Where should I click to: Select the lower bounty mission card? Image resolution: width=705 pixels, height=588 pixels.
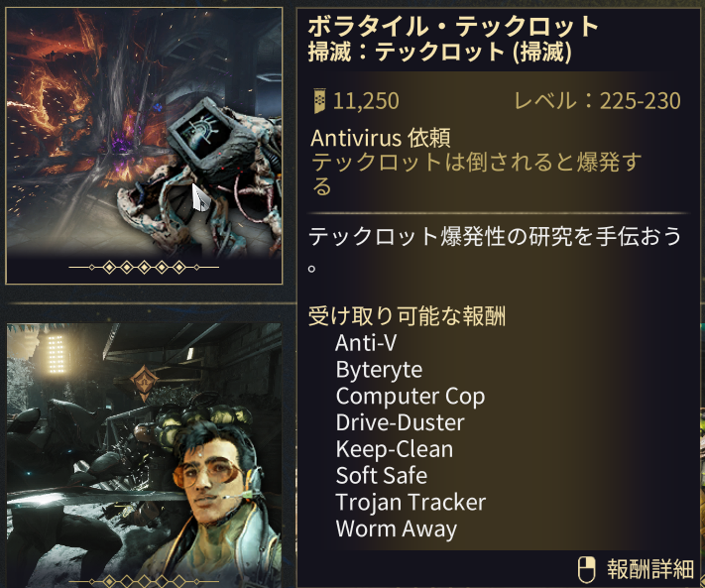(144, 455)
